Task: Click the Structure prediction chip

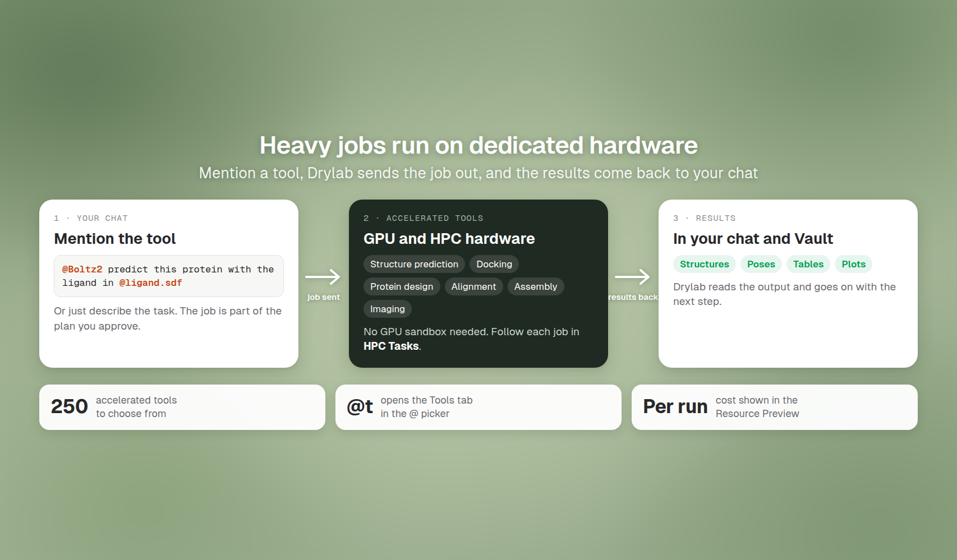Action: pos(414,264)
